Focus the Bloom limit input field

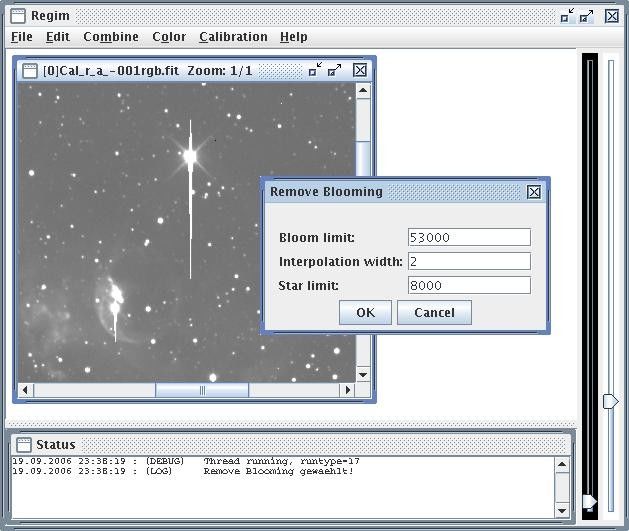click(469, 237)
